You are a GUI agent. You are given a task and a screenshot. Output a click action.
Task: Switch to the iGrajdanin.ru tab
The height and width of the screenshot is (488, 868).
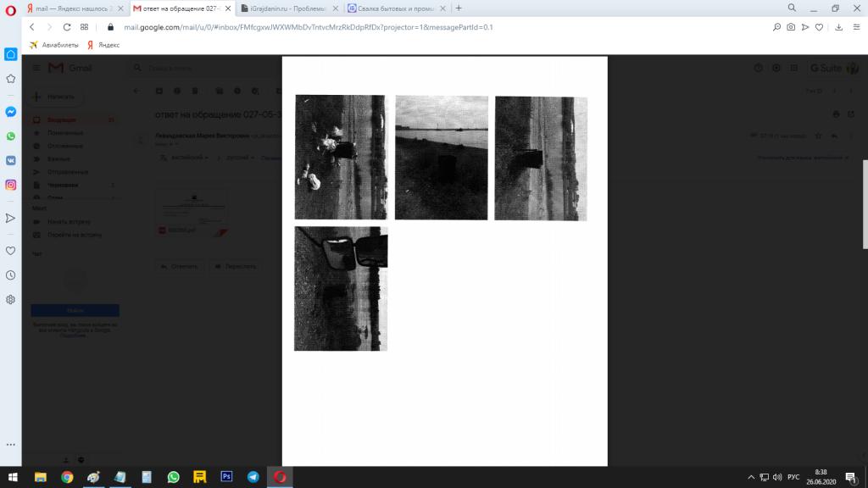point(288,8)
